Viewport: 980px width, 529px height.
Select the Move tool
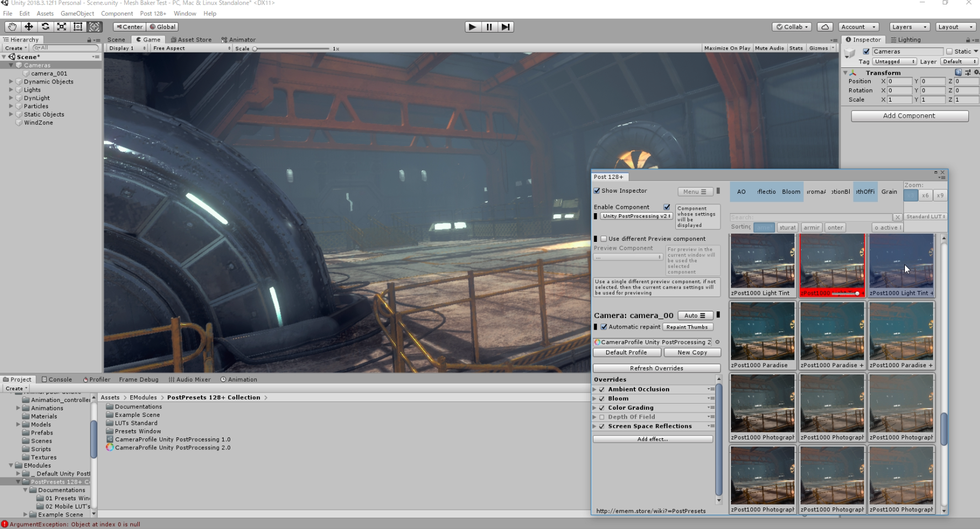click(x=29, y=27)
